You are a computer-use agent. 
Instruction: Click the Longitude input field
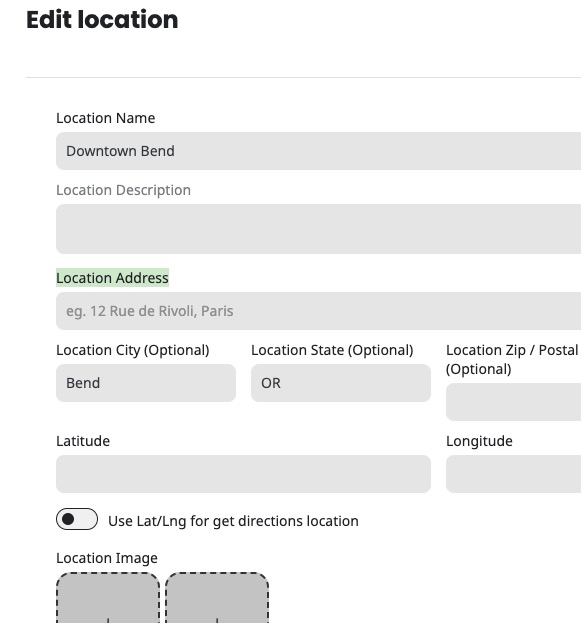513,474
